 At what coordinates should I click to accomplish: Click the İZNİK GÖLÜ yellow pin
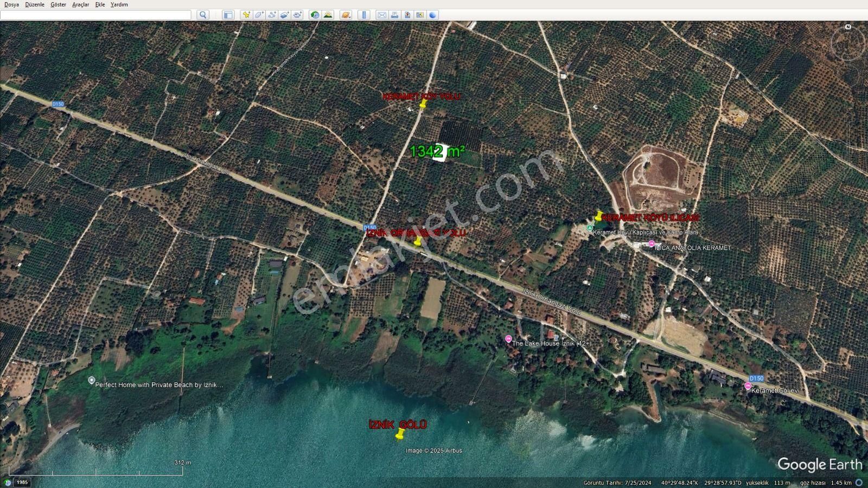(400, 434)
